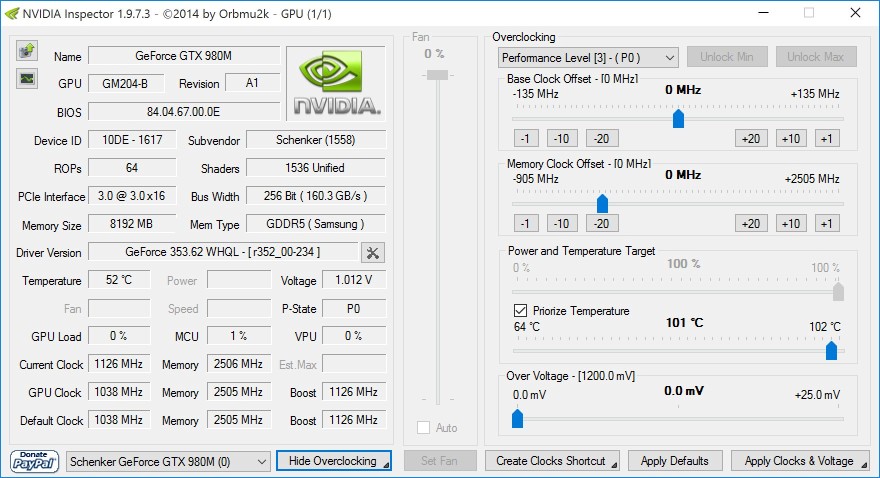Viewport: 880px width, 478px height.
Task: Click the Hide Overclocking button
Action: click(x=334, y=461)
